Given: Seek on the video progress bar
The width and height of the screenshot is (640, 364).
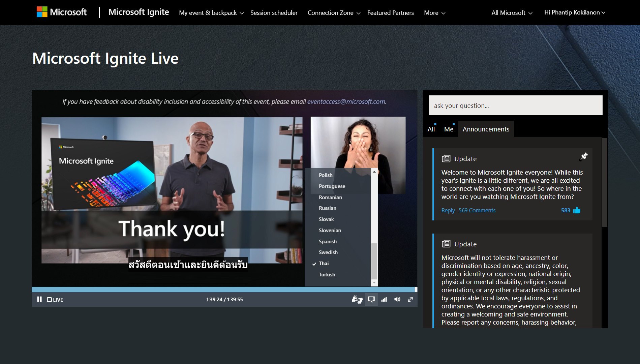Looking at the screenshot, I should point(224,290).
